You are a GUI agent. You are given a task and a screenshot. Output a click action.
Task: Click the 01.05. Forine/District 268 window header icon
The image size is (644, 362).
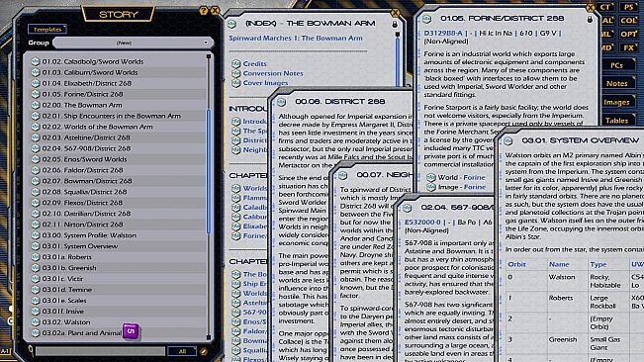tap(427, 19)
